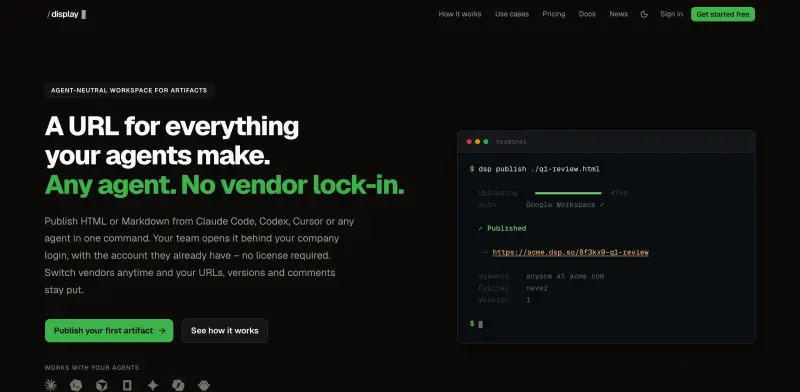The width and height of the screenshot is (800, 392).
Task: Click the '✓ Published' status line
Action: pyautogui.click(x=503, y=228)
